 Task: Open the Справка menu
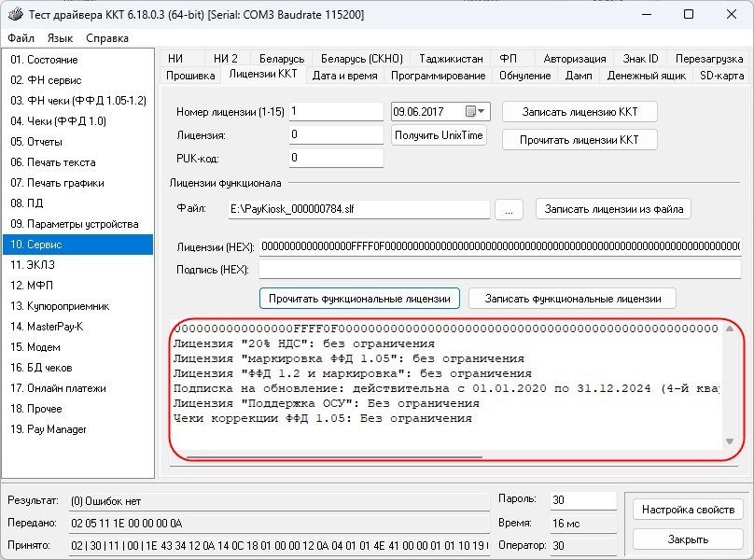tap(107, 38)
